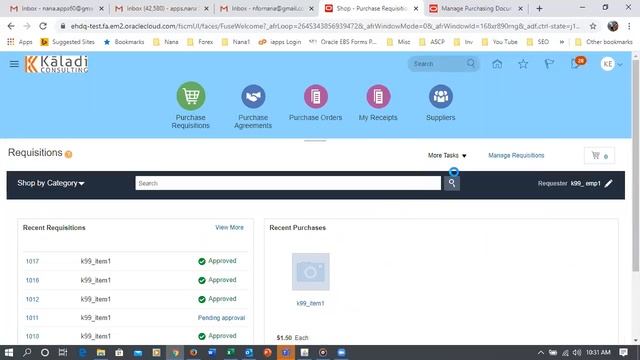
Task: Open the iapps Login bookmark
Action: coord(280,42)
